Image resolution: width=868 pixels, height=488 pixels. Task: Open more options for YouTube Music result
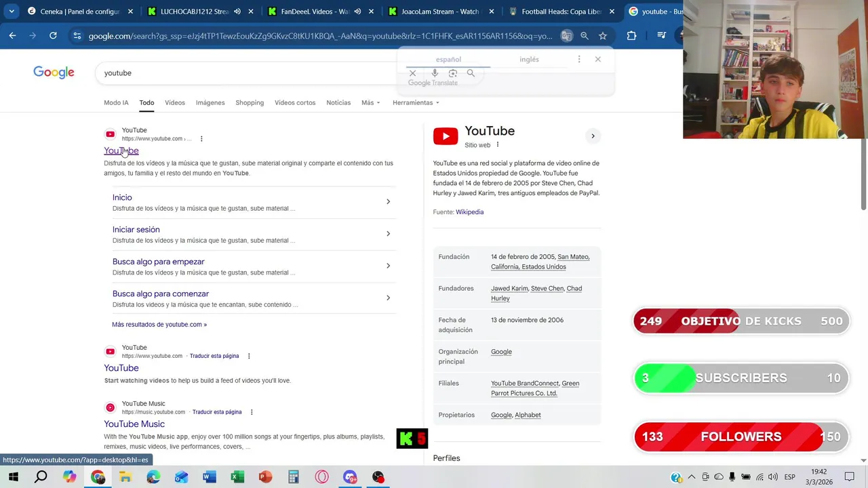[252, 412]
